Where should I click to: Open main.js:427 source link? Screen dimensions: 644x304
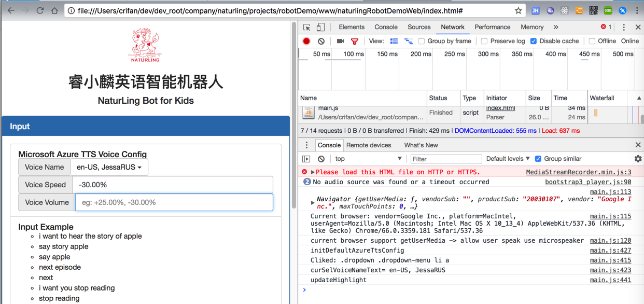click(610, 251)
